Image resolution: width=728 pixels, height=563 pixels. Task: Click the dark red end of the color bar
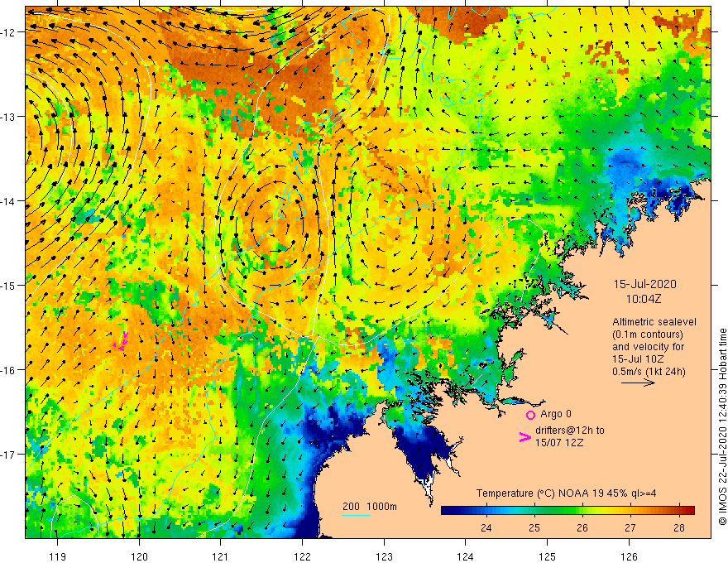pyautogui.click(x=689, y=510)
